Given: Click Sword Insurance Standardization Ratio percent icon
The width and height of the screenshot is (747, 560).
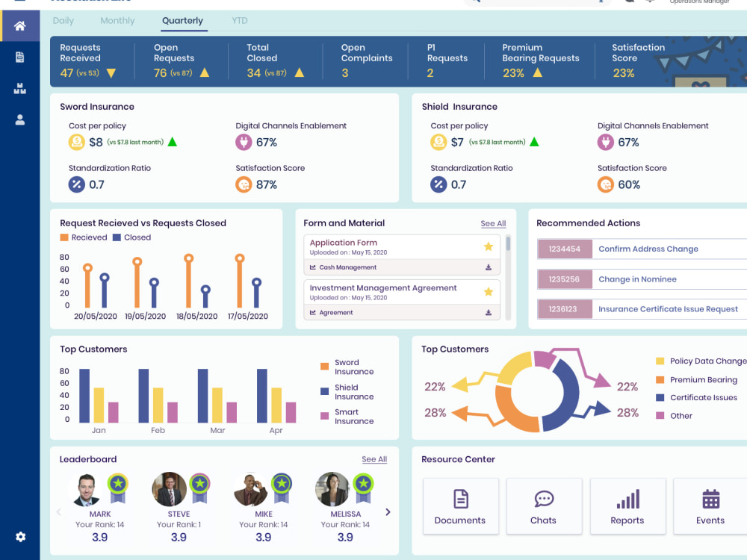Looking at the screenshot, I should pyautogui.click(x=77, y=184).
